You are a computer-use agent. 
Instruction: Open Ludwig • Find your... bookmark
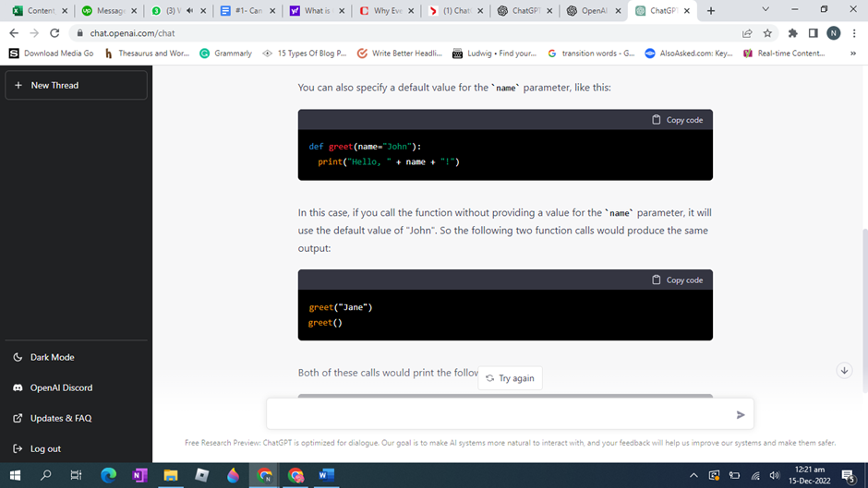point(494,54)
